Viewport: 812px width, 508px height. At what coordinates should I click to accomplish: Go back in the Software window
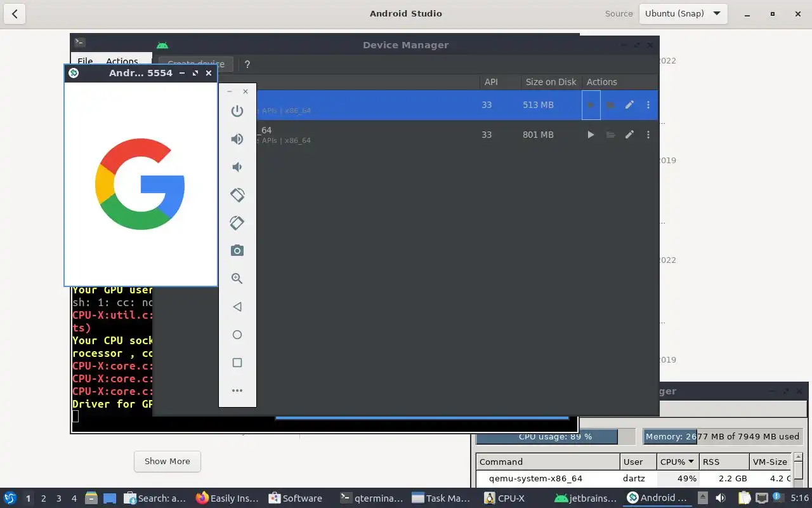[x=15, y=13]
